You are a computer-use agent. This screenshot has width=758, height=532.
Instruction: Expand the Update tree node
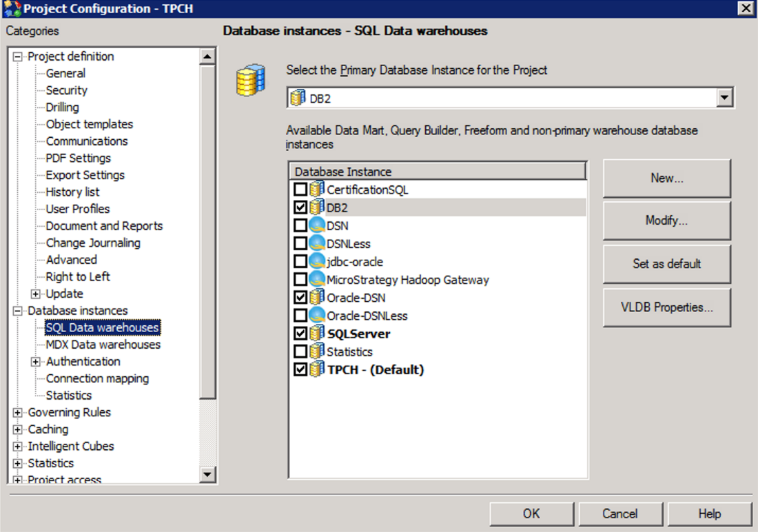[35, 294]
